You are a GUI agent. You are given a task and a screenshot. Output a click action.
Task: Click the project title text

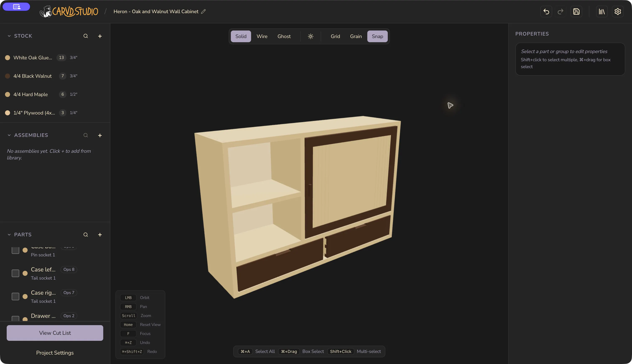[156, 11]
